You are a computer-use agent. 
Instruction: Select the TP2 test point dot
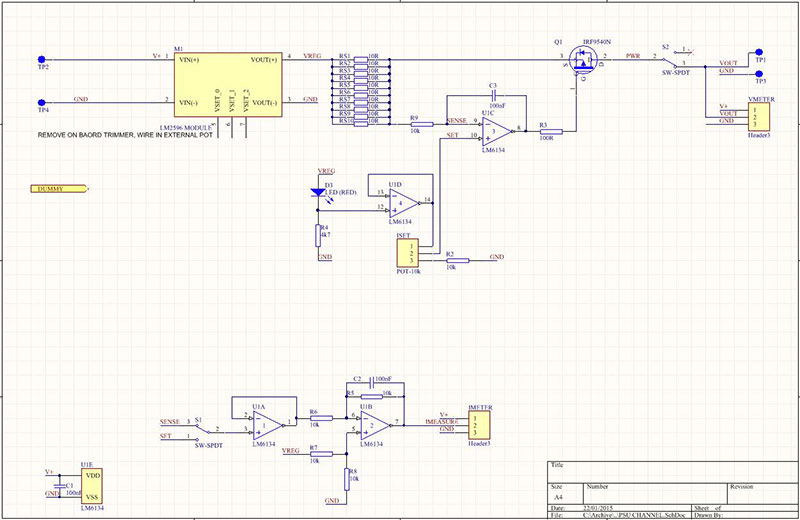click(x=42, y=58)
